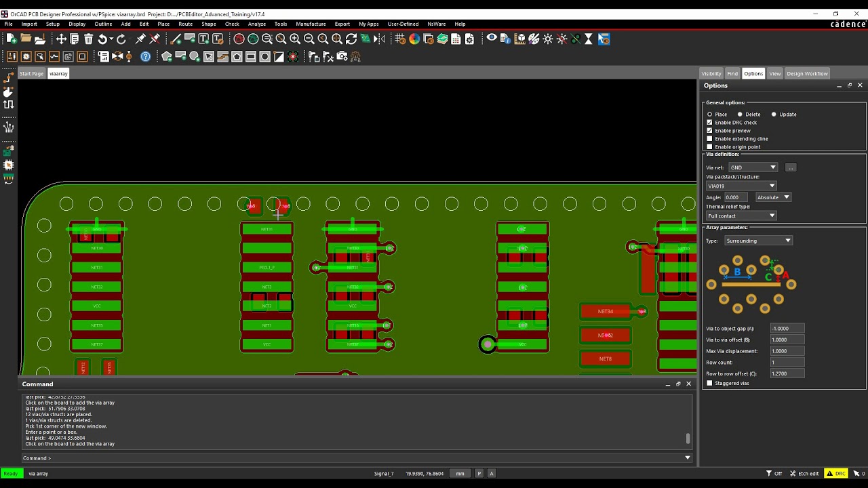Click the Delete trash can icon
The height and width of the screenshot is (488, 868).
tap(89, 39)
